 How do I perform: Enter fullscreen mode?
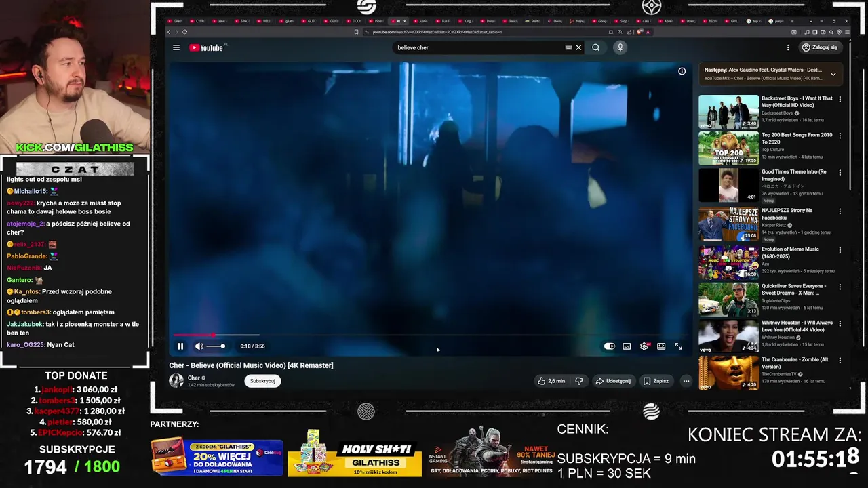point(678,346)
